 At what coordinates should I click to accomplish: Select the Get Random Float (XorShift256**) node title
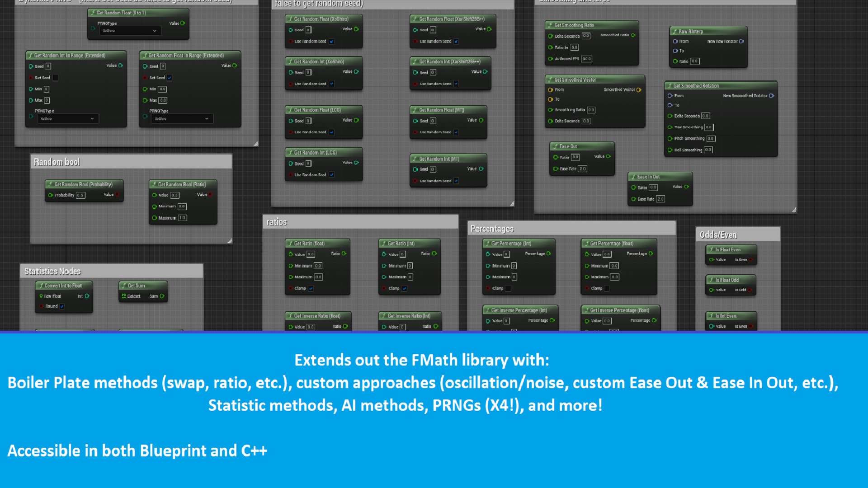click(x=453, y=19)
